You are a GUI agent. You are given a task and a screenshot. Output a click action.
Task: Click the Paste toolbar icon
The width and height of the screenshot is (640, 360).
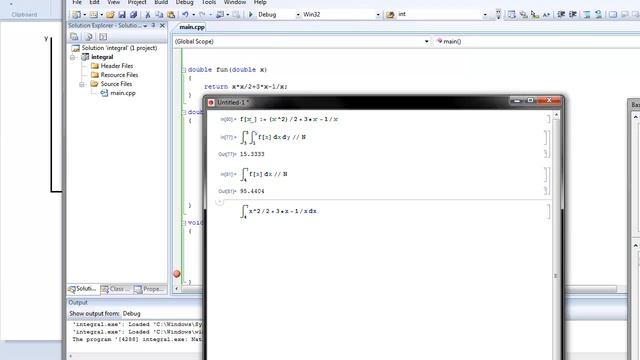point(171,15)
